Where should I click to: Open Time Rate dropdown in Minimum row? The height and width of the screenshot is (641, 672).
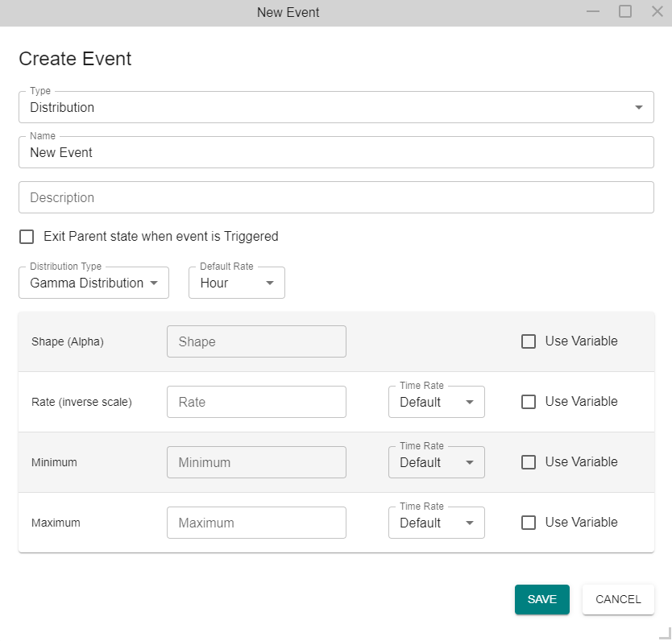point(436,462)
